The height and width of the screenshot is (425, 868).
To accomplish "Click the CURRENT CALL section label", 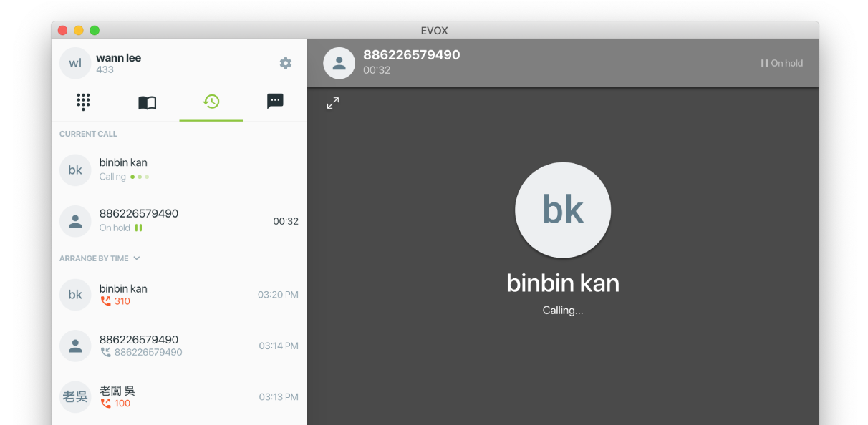I will coord(88,134).
